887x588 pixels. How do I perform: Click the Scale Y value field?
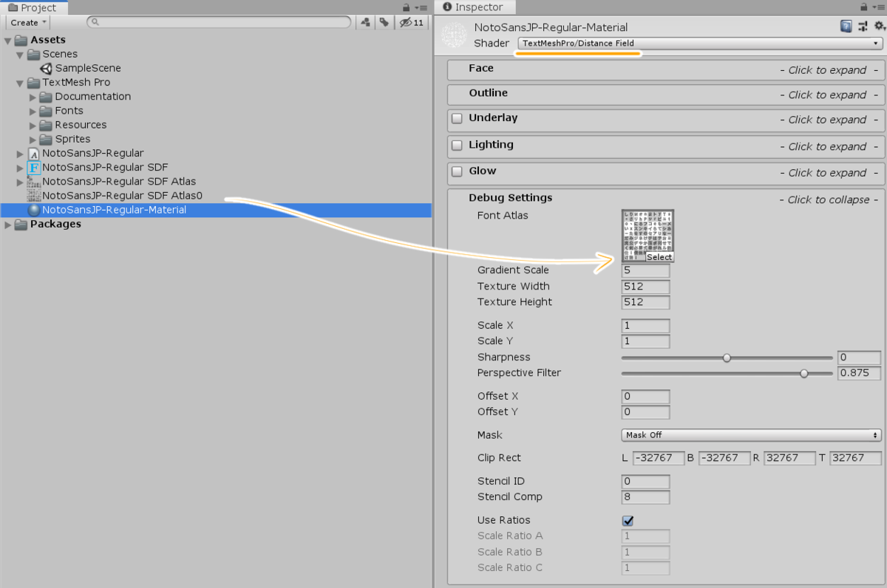pos(646,341)
